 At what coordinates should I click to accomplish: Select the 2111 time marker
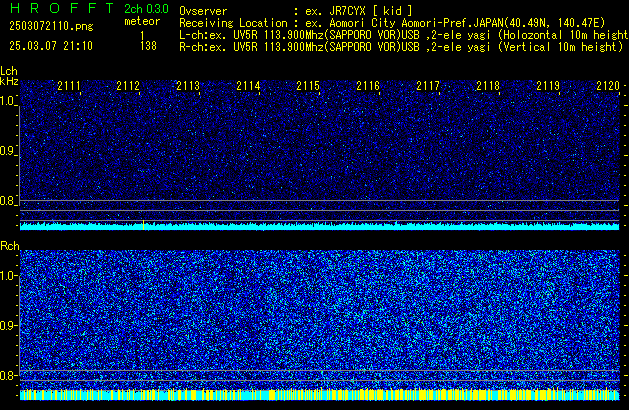click(69, 86)
